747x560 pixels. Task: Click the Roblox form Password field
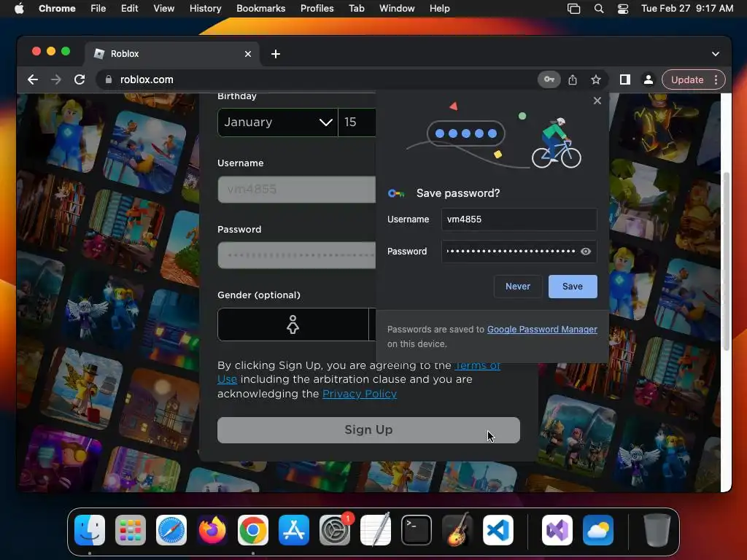(296, 255)
